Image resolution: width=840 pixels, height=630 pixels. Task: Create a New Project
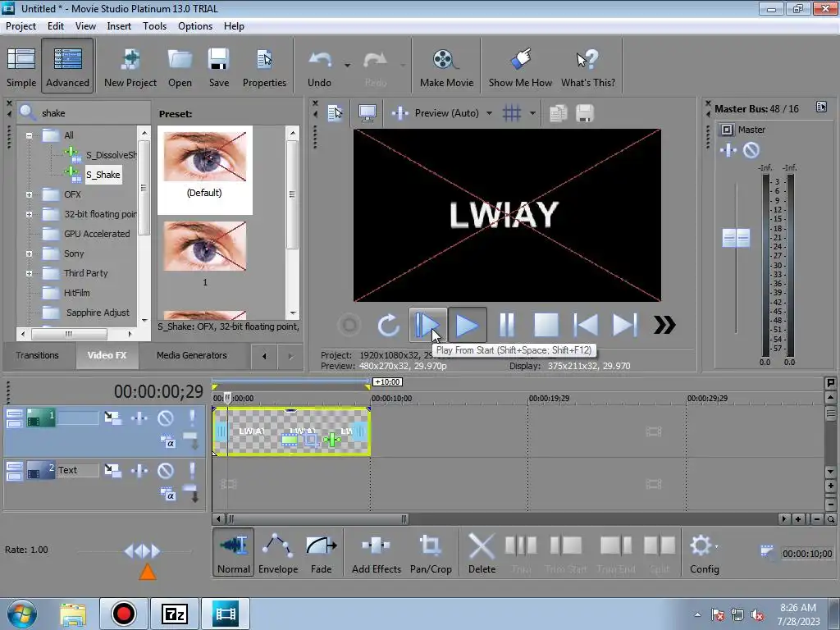130,67
